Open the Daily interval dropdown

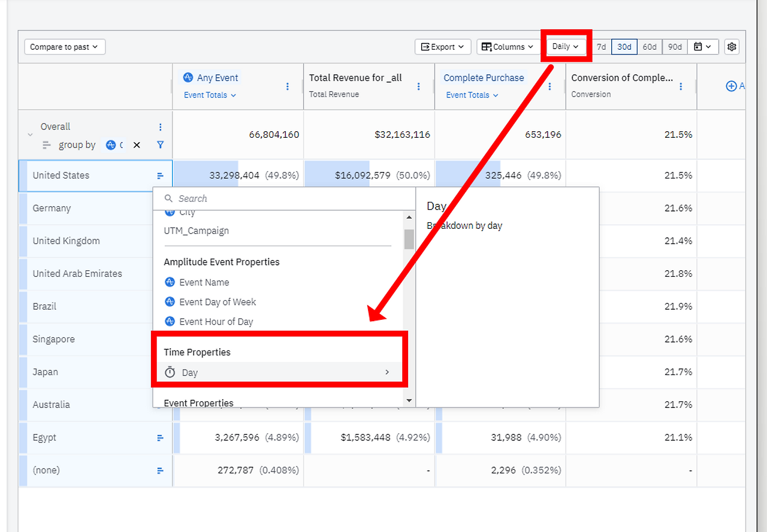click(x=566, y=47)
